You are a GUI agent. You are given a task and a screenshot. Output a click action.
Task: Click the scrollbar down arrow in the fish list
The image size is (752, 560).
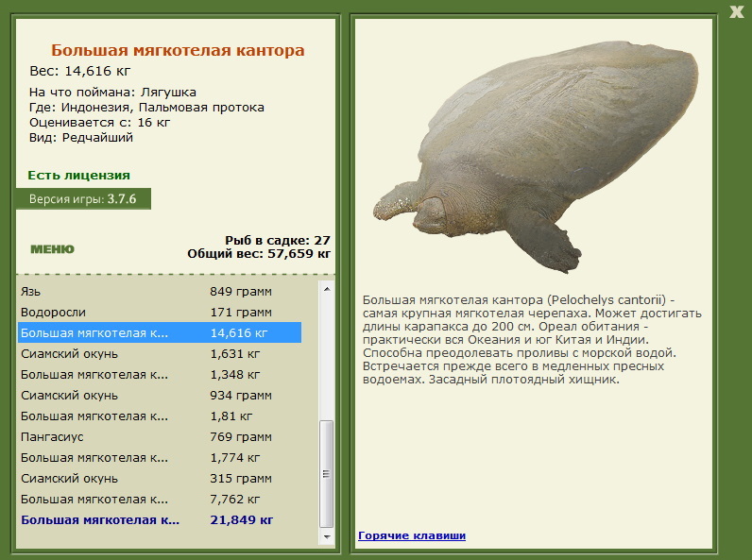coord(327,537)
